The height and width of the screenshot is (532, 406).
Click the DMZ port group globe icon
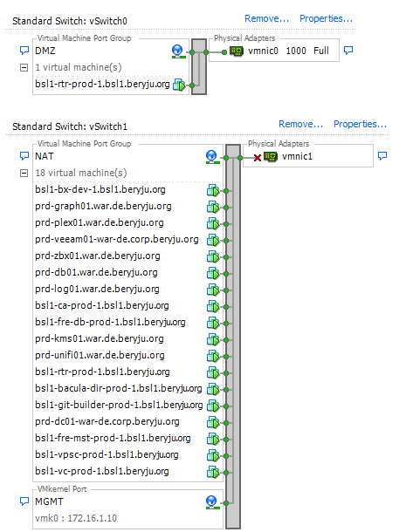tap(178, 51)
